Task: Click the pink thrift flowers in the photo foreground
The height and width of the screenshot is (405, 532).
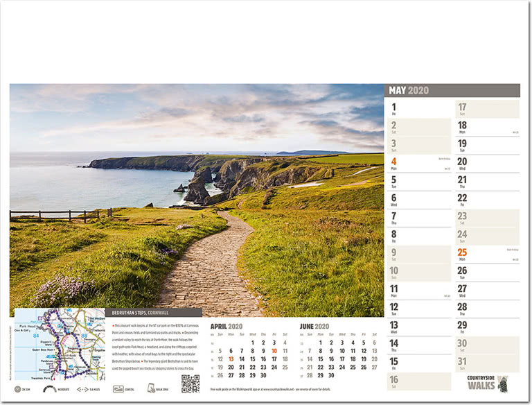Action: (x=63, y=291)
